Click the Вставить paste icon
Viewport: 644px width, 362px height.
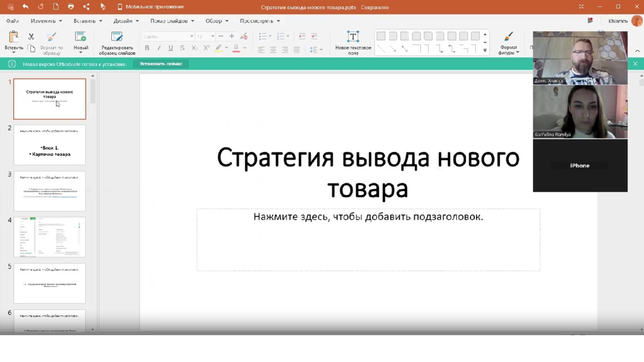coord(14,37)
